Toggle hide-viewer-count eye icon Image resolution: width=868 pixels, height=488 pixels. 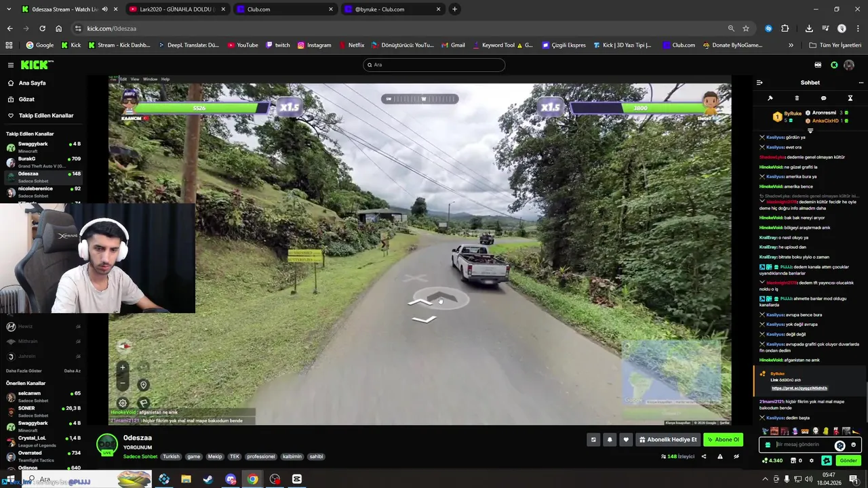click(736, 457)
